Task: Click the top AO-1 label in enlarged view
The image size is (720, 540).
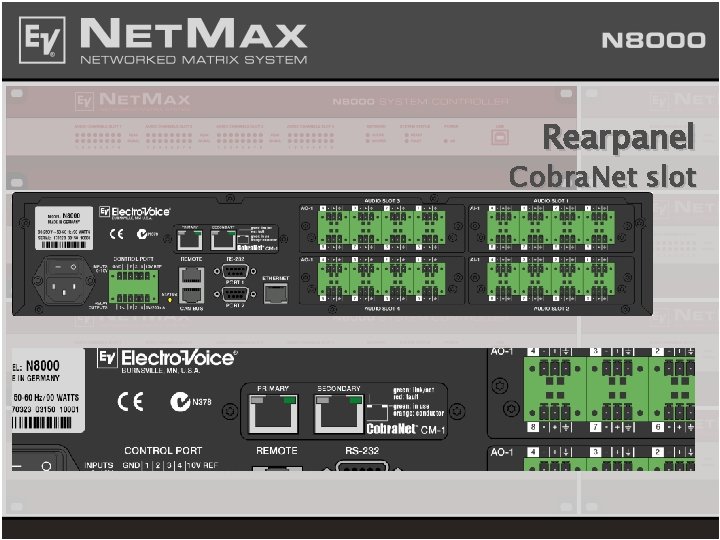Action: [x=501, y=351]
